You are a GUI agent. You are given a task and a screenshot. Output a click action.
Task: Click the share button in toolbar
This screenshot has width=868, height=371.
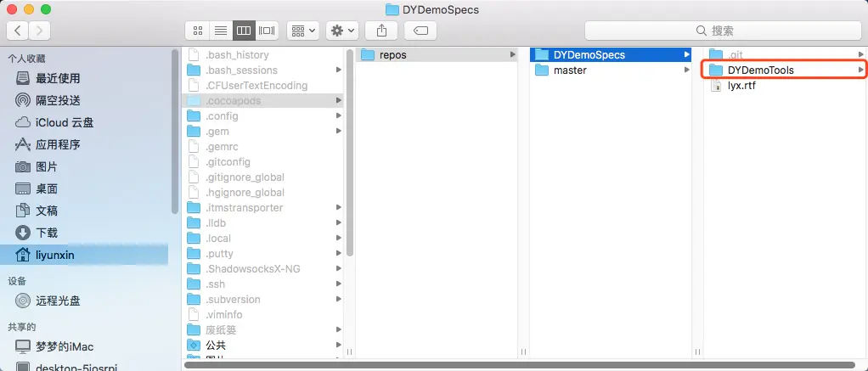[381, 31]
